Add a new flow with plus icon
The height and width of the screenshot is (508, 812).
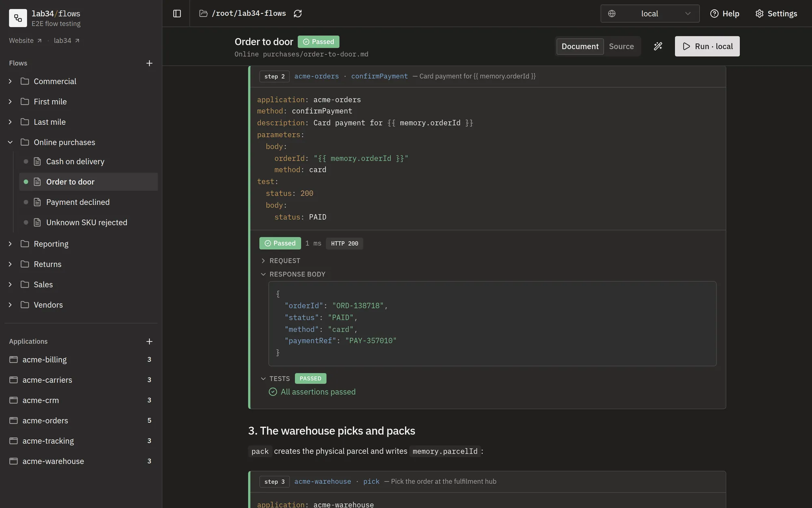coord(149,63)
